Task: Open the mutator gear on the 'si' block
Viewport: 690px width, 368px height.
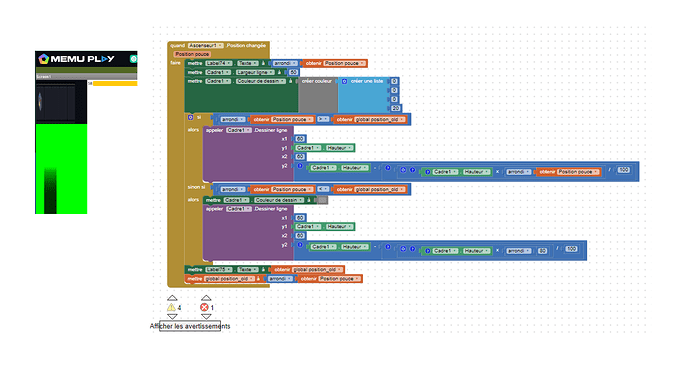Action: [190, 118]
